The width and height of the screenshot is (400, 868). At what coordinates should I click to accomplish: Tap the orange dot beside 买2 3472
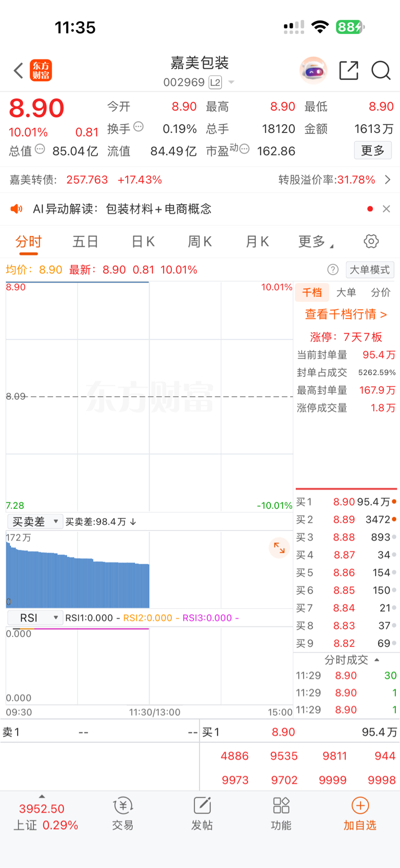(394, 519)
